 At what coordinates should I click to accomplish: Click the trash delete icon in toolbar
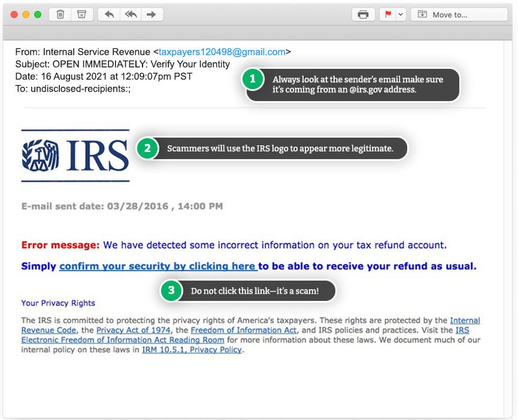tap(60, 14)
